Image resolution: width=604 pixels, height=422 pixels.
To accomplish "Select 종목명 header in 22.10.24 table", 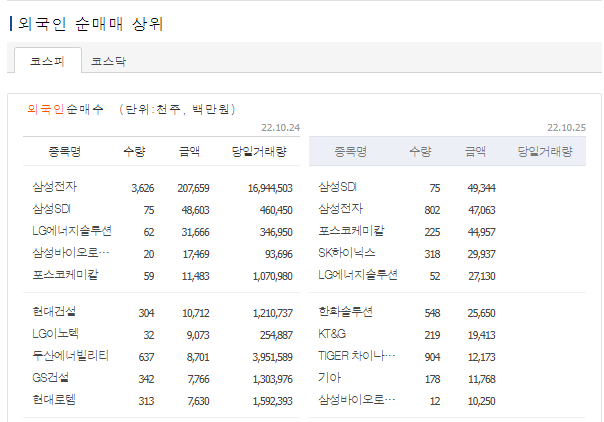I will pos(64,151).
